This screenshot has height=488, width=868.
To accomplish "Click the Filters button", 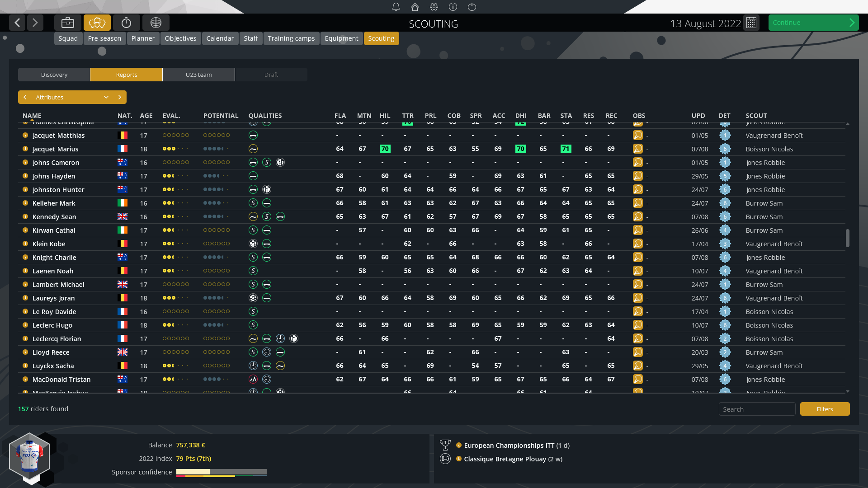I will (825, 409).
